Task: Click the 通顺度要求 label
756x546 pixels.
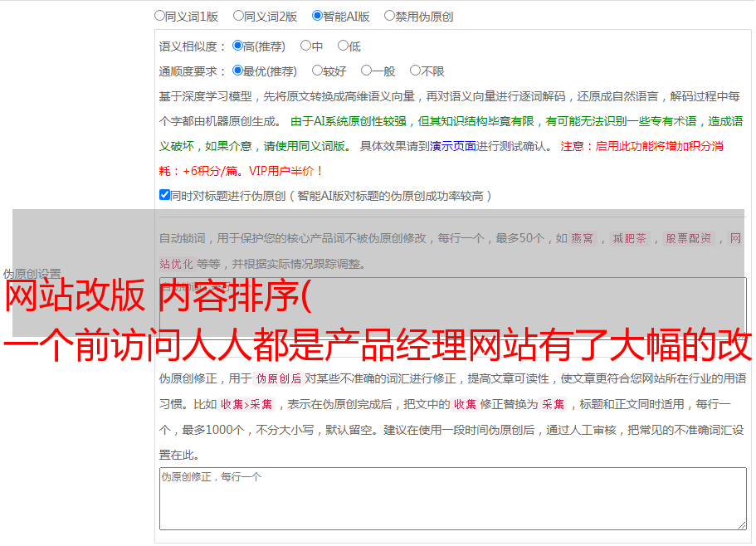Action: click(x=193, y=72)
